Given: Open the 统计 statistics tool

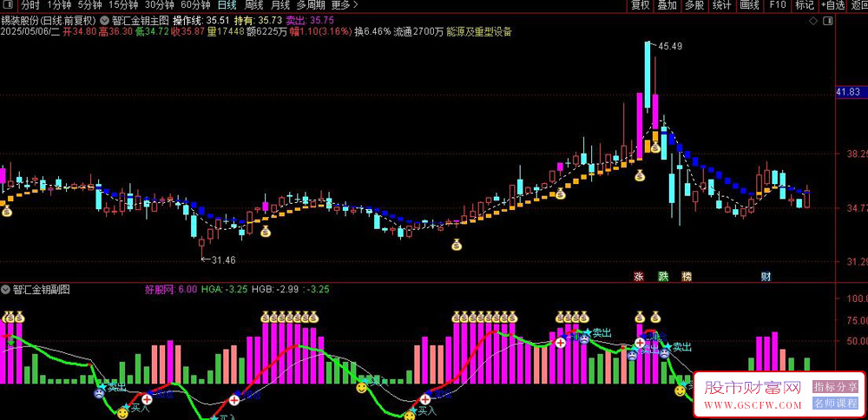Looking at the screenshot, I should 722,5.
